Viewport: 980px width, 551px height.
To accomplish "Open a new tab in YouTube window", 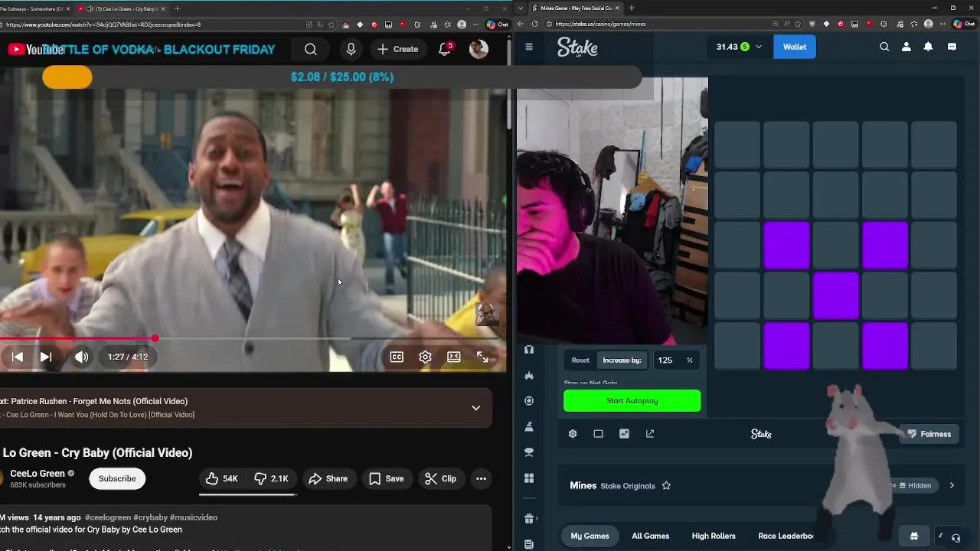I will pos(178,8).
